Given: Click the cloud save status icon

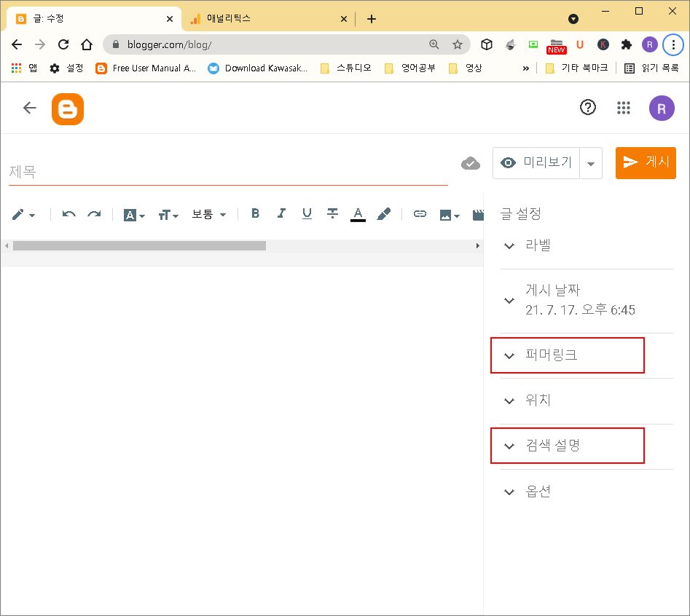Looking at the screenshot, I should tap(471, 163).
